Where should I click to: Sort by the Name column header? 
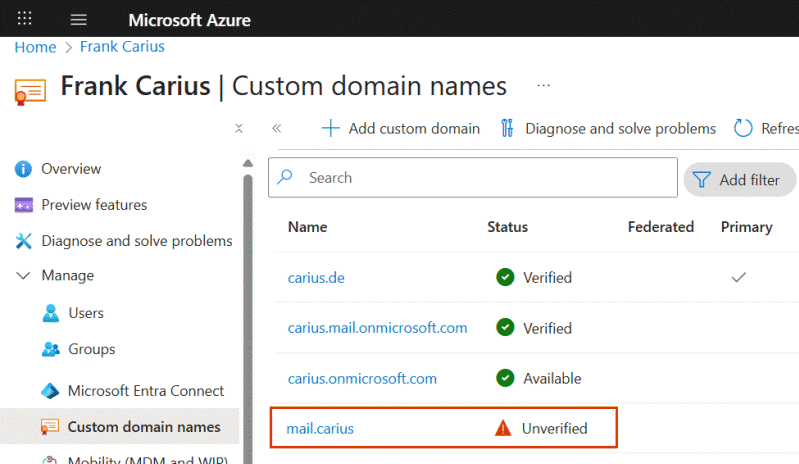click(x=307, y=227)
